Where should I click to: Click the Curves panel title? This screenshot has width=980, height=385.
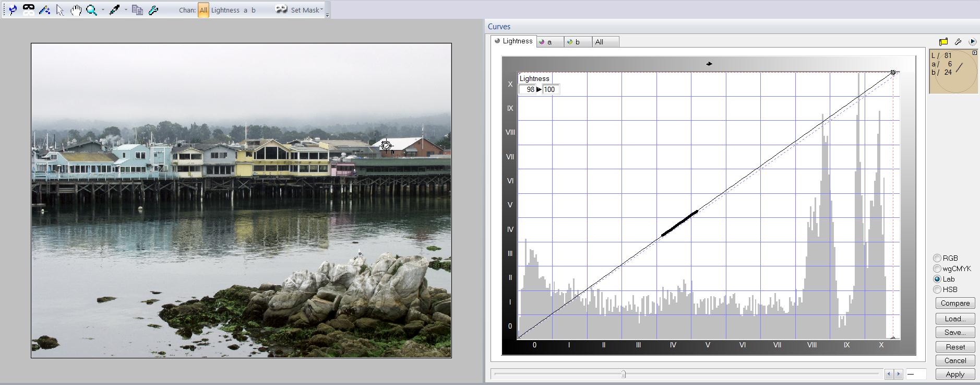coord(499,27)
